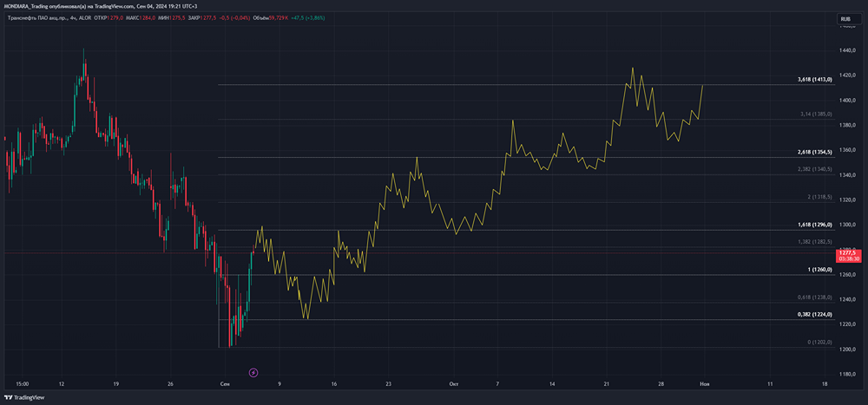Click the date 26 on time axis
Screen dimensions: 868x405
(x=170, y=383)
